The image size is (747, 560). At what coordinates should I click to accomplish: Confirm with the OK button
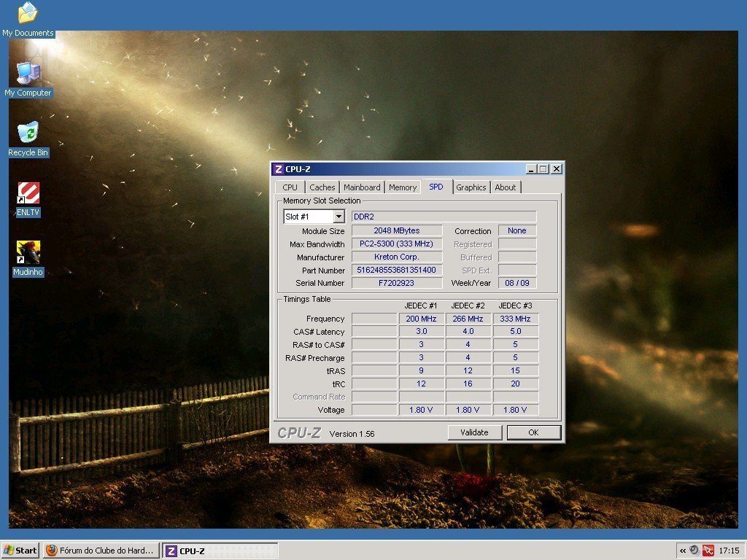(533, 432)
